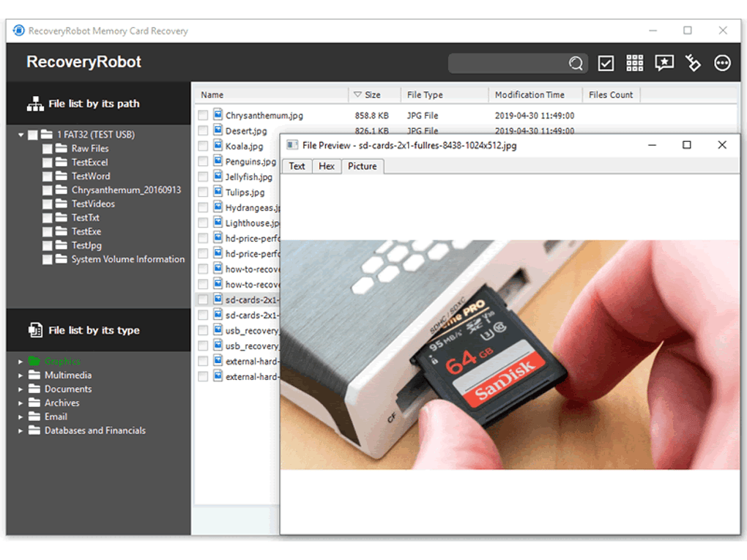Click the search magnifier icon
Screen dimensions: 747x560
click(x=576, y=63)
